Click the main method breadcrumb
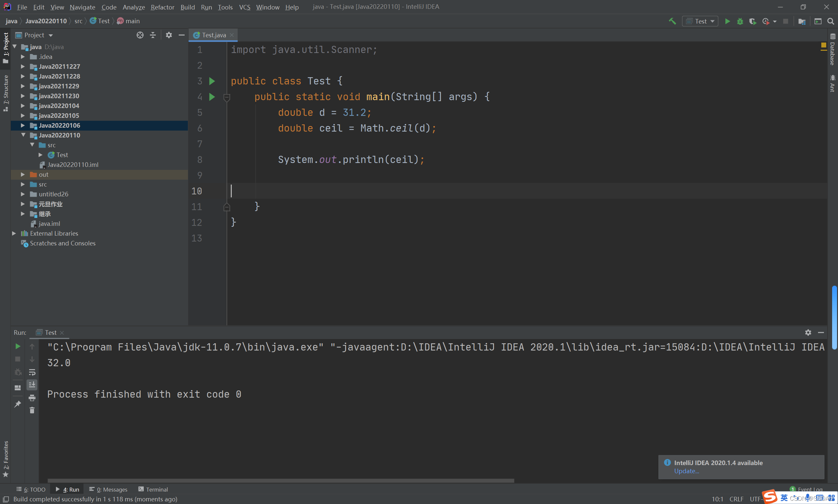Image resolution: width=838 pixels, height=504 pixels. 128,21
